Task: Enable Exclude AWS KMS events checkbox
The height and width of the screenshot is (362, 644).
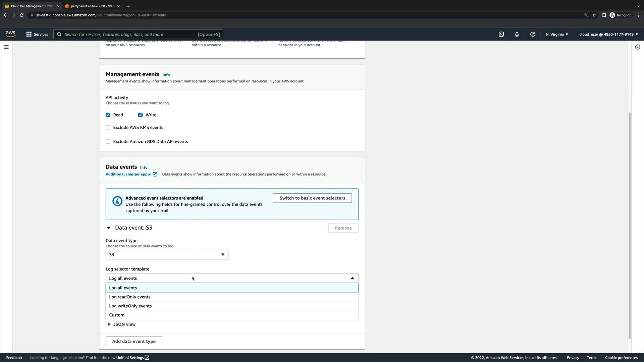Action: [108, 127]
